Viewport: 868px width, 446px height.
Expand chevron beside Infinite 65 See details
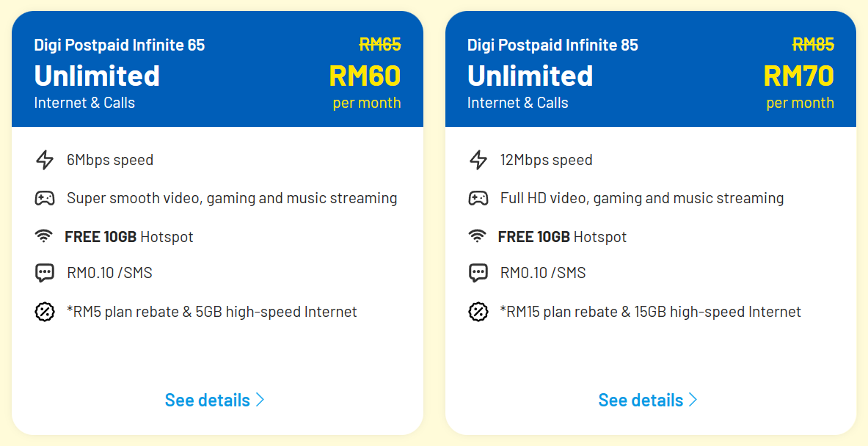(260, 400)
